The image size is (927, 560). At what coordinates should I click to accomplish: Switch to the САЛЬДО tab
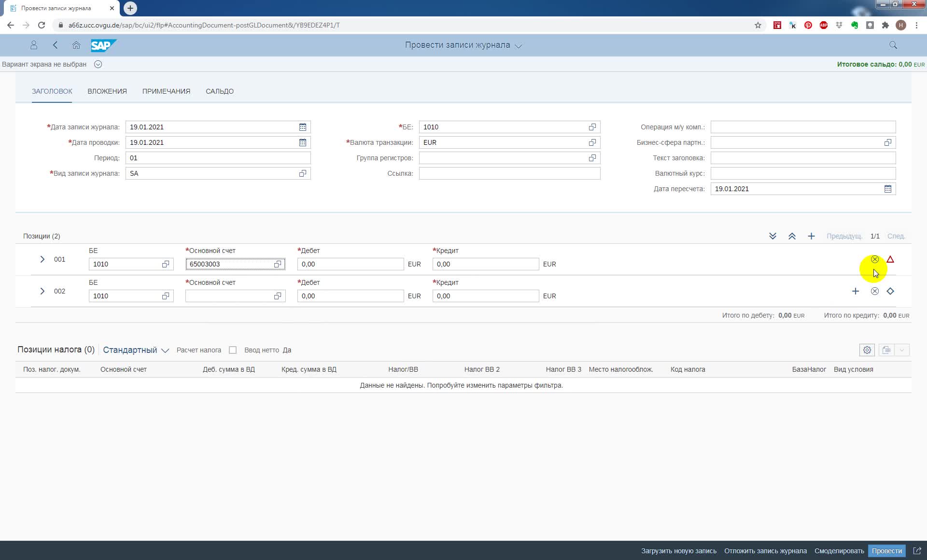tap(220, 91)
